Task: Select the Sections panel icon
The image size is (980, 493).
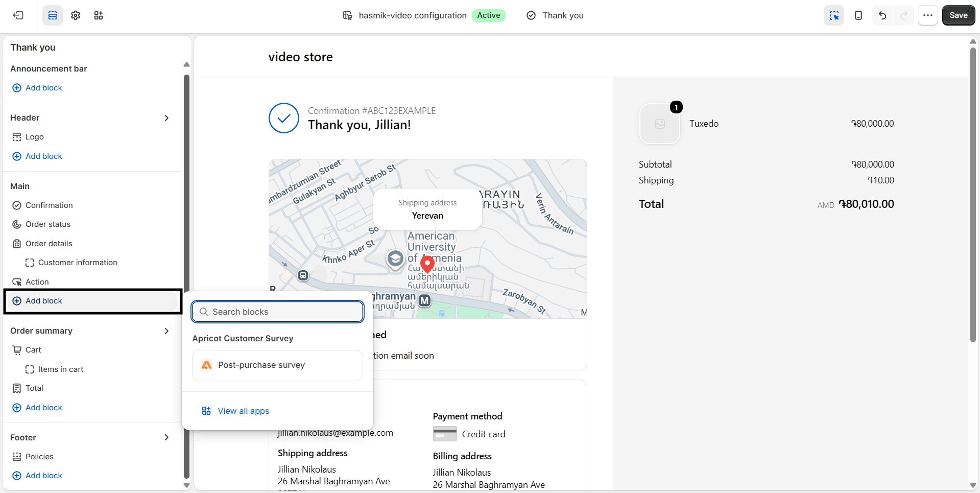Action: [53, 15]
